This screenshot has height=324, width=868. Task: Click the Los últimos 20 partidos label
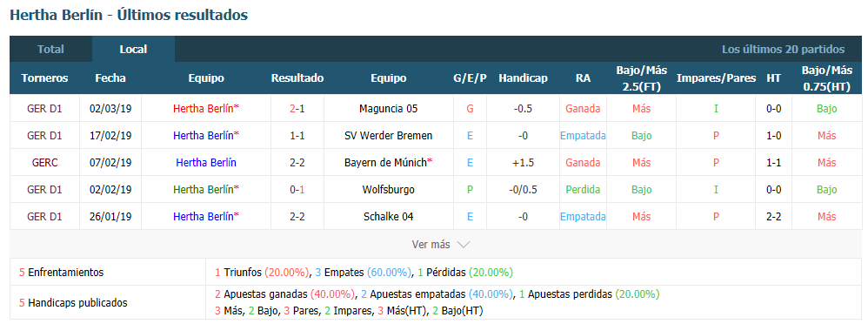[784, 50]
